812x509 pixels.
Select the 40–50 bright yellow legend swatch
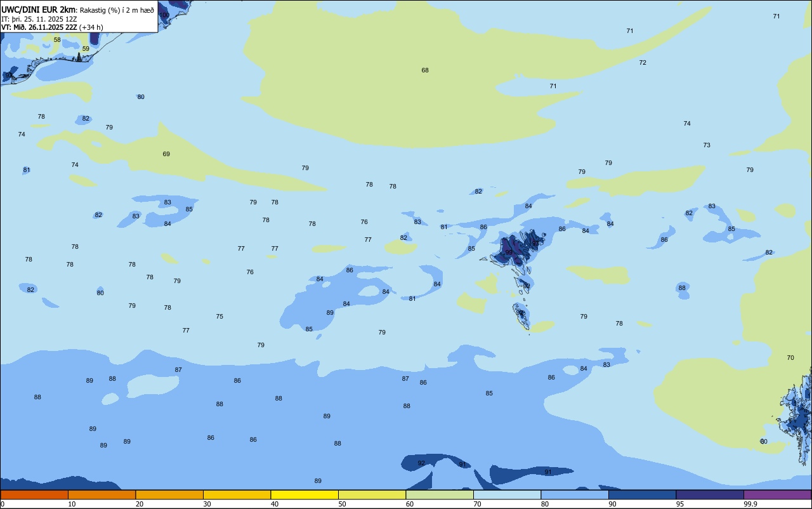(304, 494)
